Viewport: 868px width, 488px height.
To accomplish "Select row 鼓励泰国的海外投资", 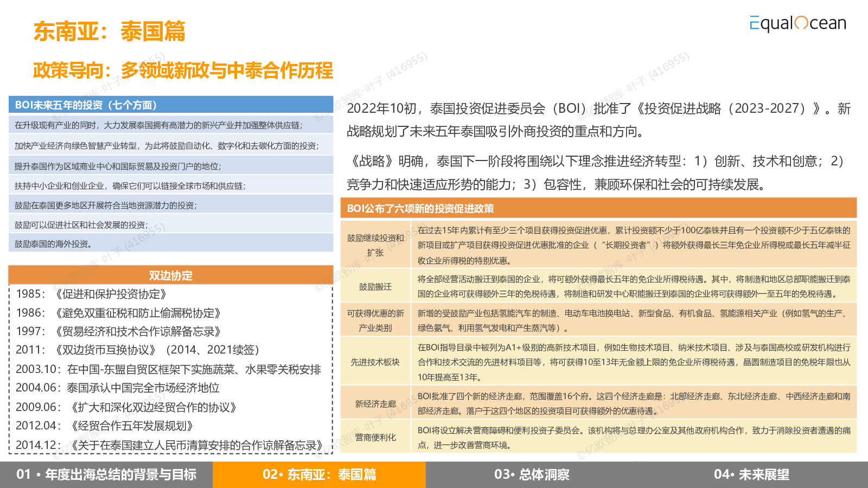I will tap(171, 244).
